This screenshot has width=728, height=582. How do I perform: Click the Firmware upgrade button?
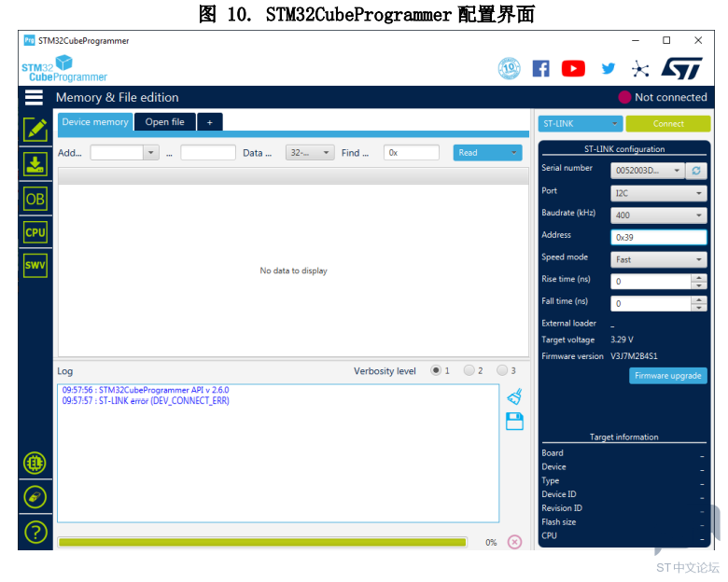pyautogui.click(x=667, y=376)
